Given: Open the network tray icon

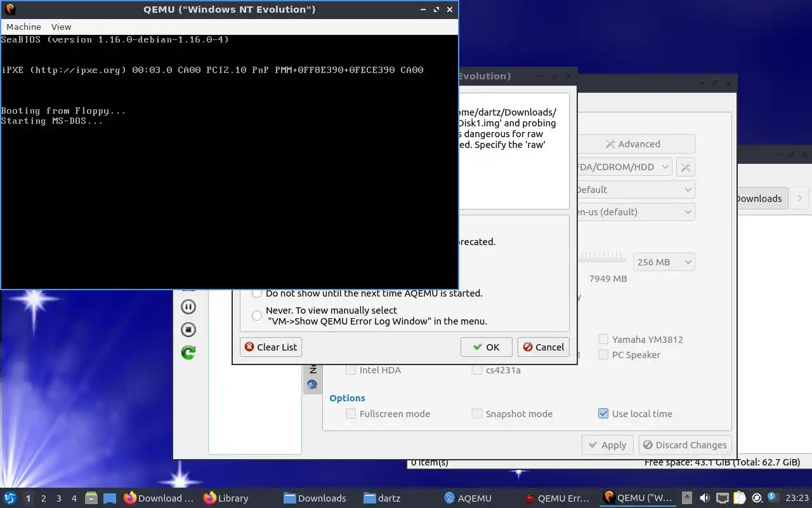Looking at the screenshot, I should 722,498.
